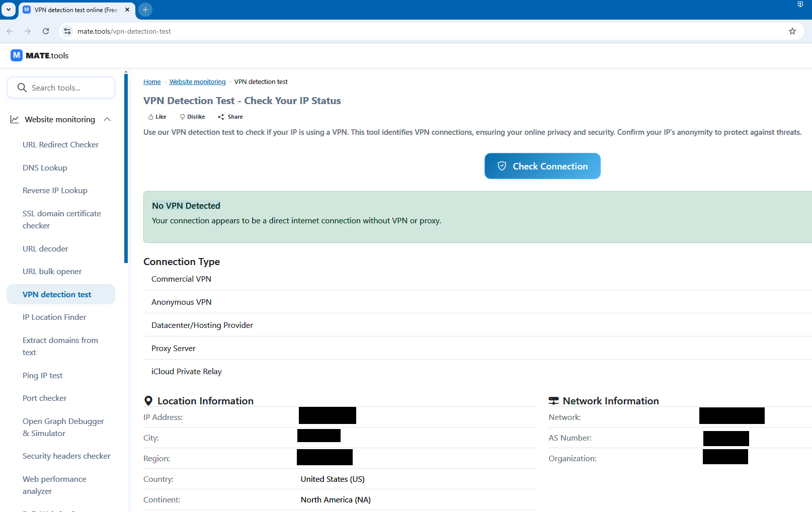812x512 pixels.
Task: Open the Home breadcrumb link
Action: (x=152, y=82)
